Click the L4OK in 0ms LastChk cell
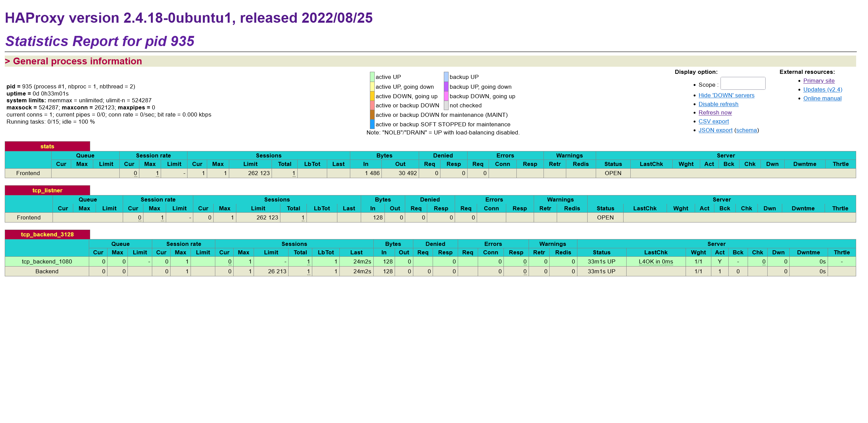The width and height of the screenshot is (868, 423). [656, 261]
